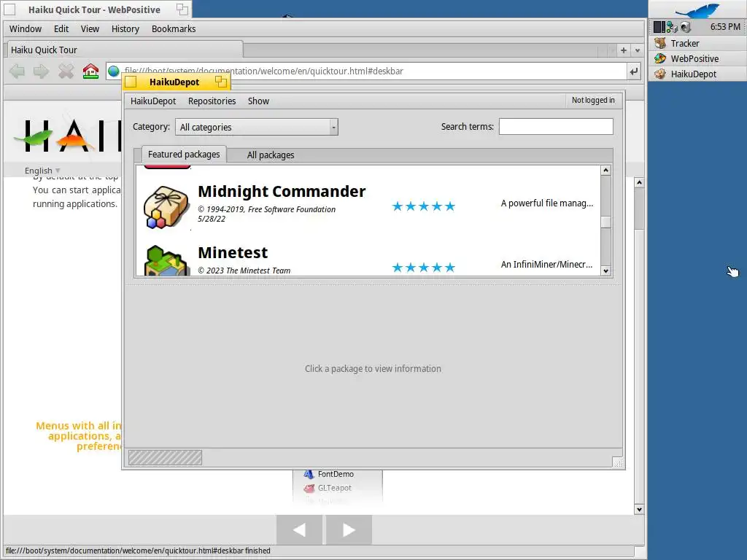The height and width of the screenshot is (560, 747).
Task: Select Tracker in the Deskbar
Action: pos(697,43)
